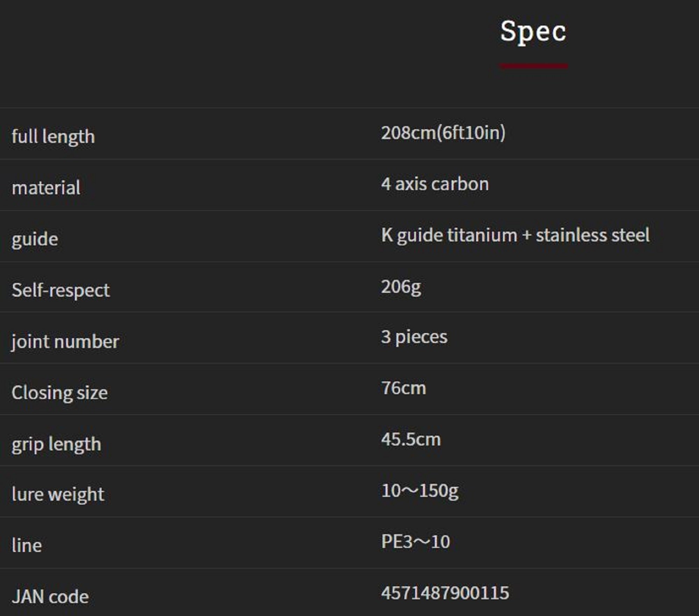Select the PE3~10 line value

click(416, 542)
